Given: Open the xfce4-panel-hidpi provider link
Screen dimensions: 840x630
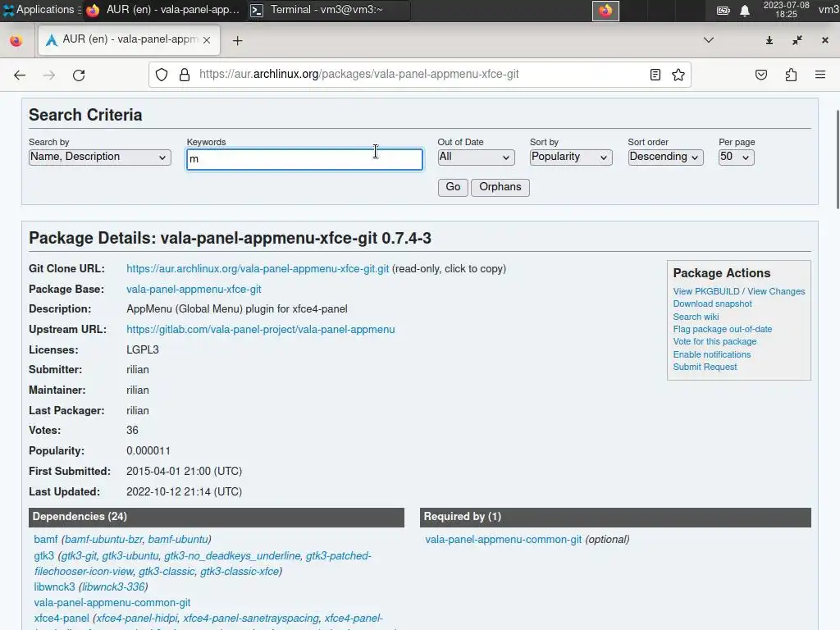Looking at the screenshot, I should [x=137, y=619].
